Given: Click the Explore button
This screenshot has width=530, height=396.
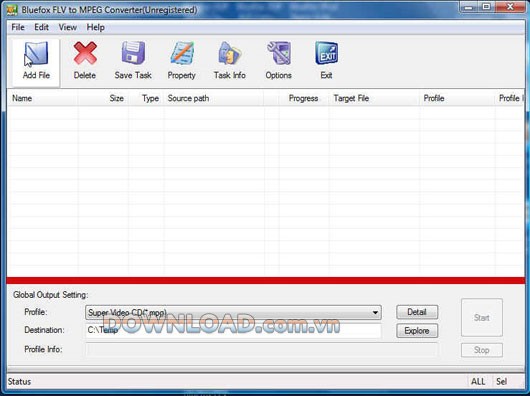Looking at the screenshot, I should [417, 331].
